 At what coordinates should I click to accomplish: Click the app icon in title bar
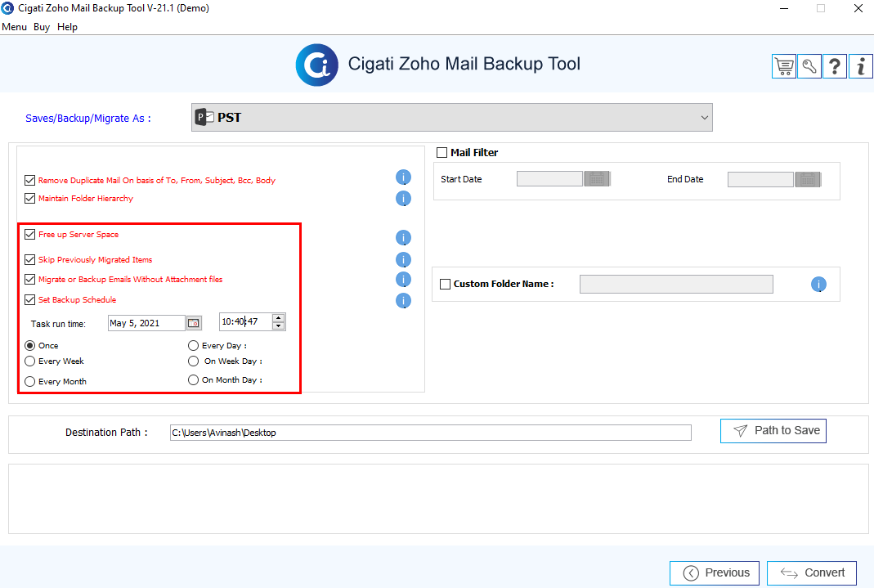(x=8, y=8)
